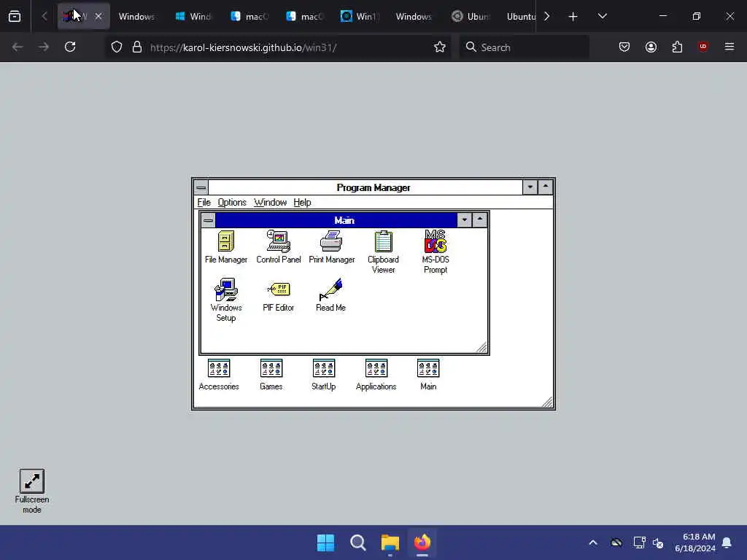Viewport: 747px width, 560px height.
Task: Open the Pocket save icon
Action: (x=624, y=47)
